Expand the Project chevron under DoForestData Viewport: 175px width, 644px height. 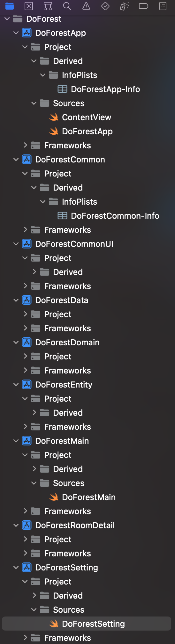25,314
